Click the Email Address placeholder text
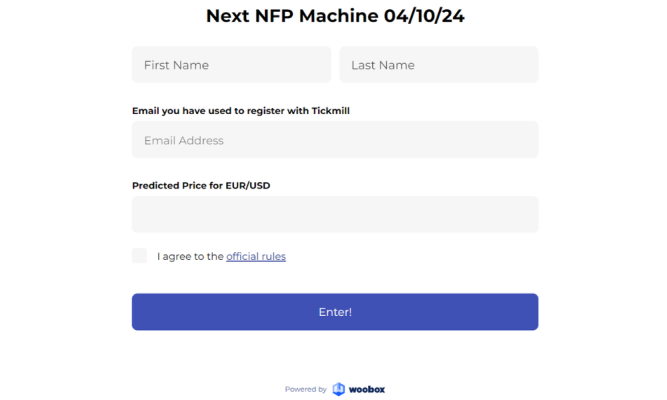The image size is (667, 400). [184, 140]
